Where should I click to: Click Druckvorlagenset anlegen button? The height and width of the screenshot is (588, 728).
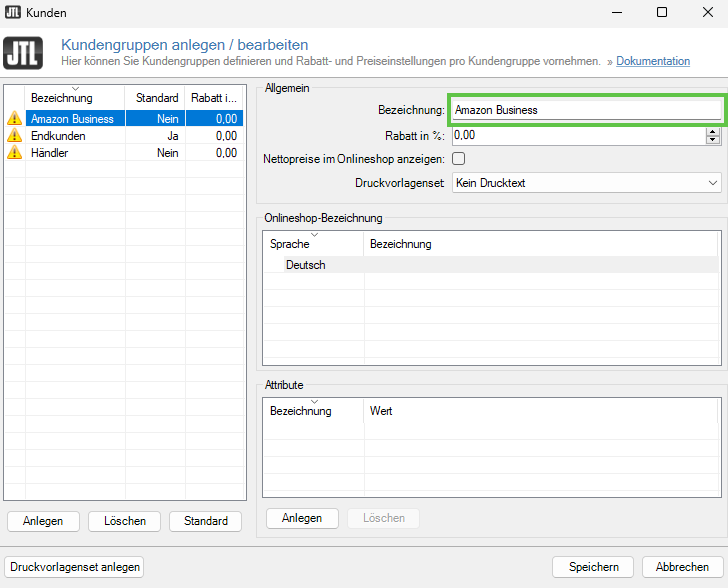coord(75,567)
